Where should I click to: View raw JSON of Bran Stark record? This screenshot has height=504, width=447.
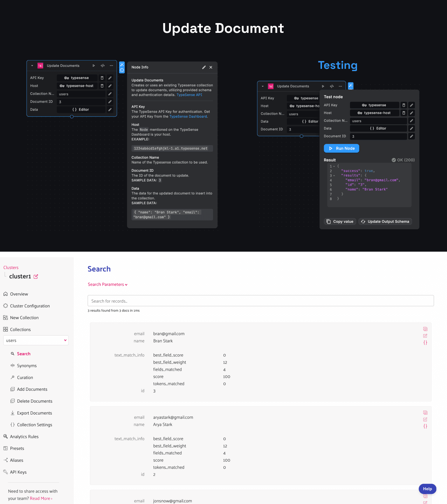pyautogui.click(x=425, y=343)
